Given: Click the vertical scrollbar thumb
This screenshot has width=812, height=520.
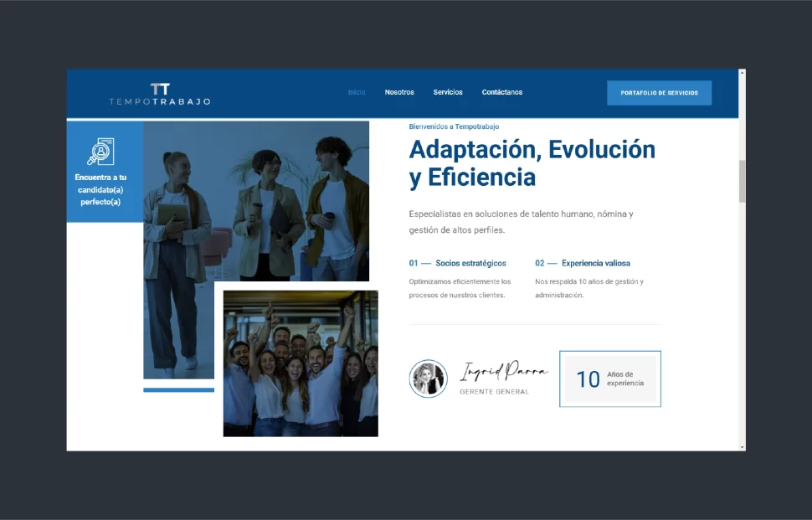Looking at the screenshot, I should click(742, 180).
